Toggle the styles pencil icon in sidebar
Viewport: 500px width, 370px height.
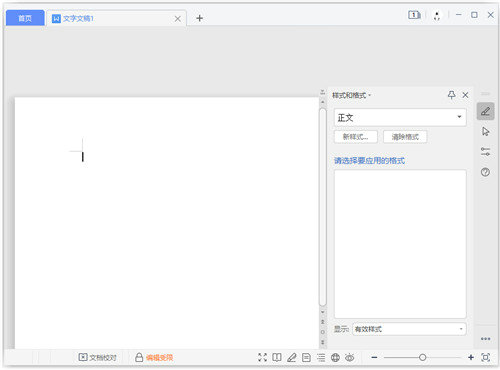click(x=485, y=111)
